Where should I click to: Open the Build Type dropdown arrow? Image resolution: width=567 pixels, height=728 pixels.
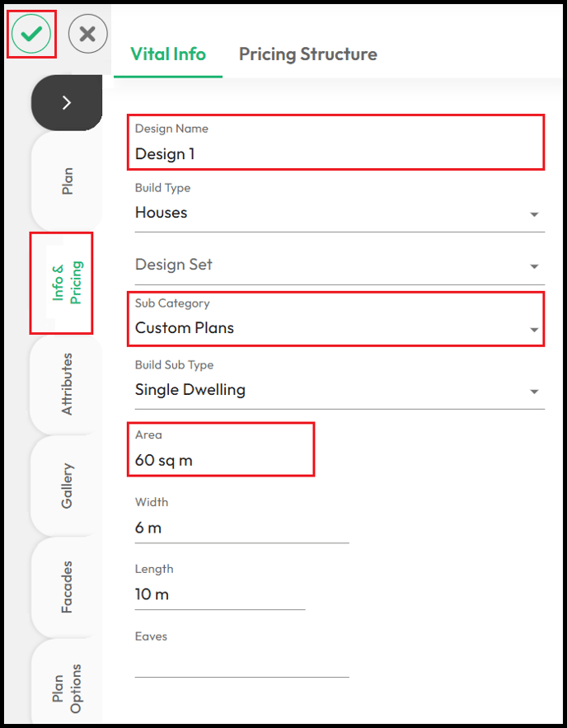coord(534,214)
